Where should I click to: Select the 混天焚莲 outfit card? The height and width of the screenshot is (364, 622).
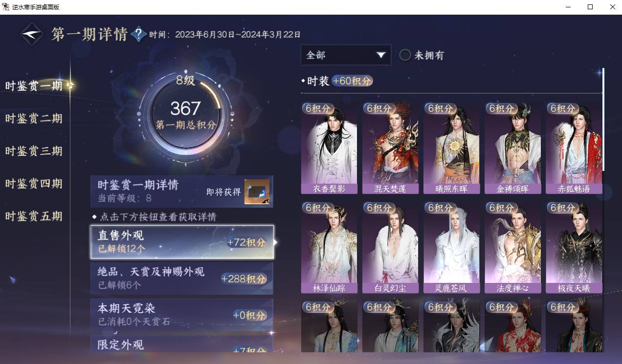(390, 148)
